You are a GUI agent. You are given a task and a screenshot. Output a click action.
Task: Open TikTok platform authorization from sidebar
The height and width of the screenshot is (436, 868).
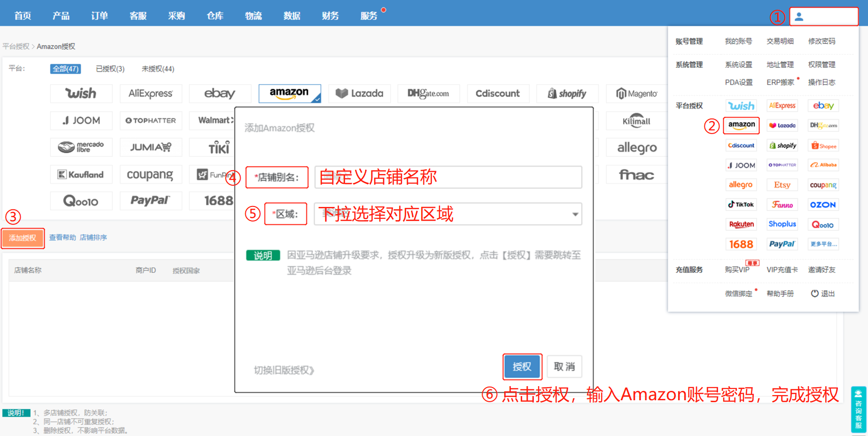[741, 204]
